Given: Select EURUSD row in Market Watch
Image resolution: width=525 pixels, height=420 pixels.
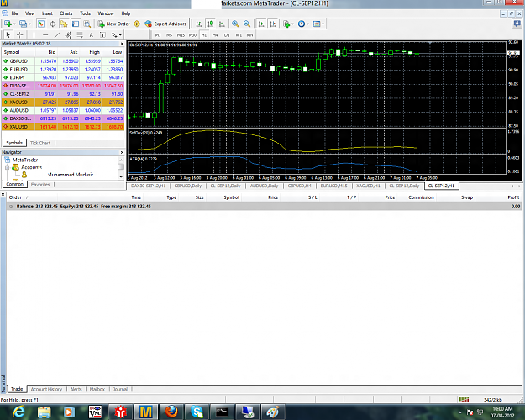Looking at the screenshot, I should (63, 70).
